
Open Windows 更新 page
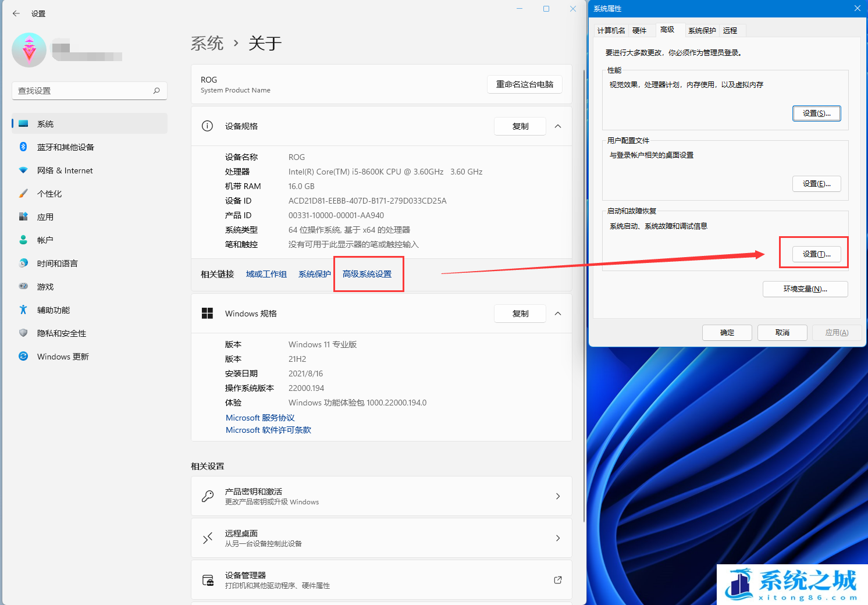90,357
